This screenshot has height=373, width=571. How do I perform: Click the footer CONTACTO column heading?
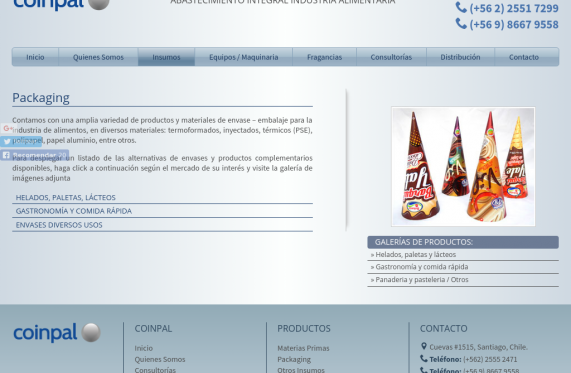[443, 329]
